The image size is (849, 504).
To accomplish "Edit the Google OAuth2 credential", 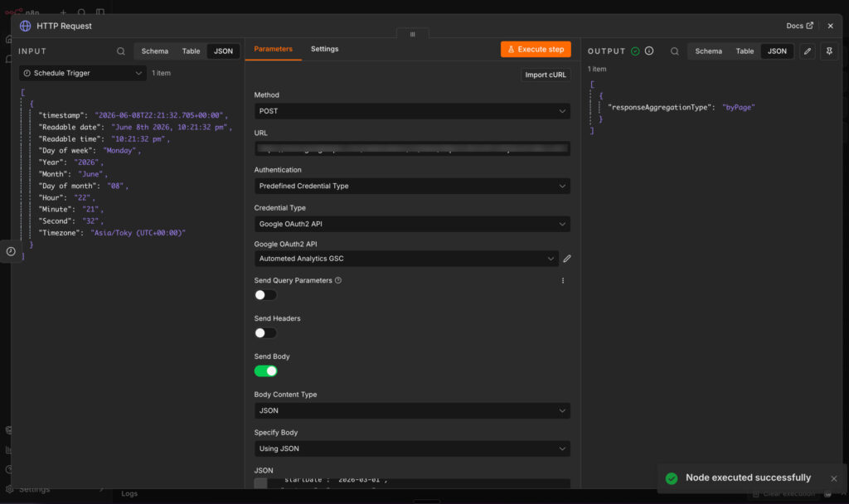I will (x=567, y=259).
